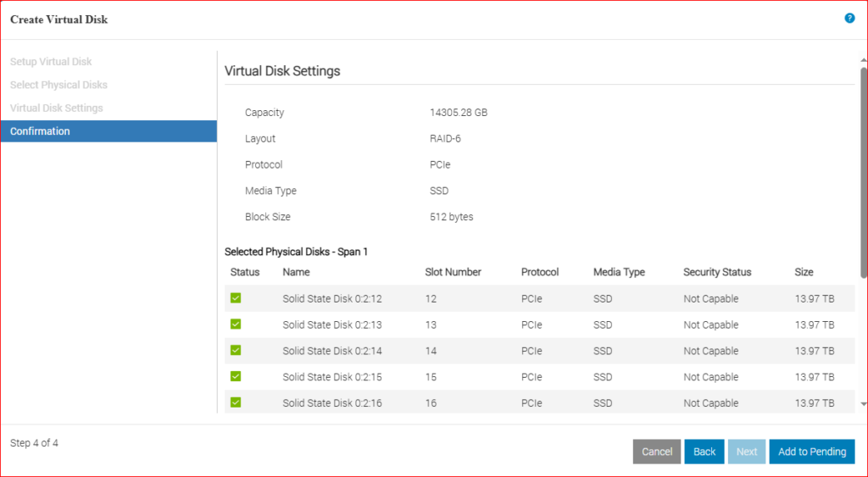The width and height of the screenshot is (868, 477).
Task: Click status checkmark for Disk 0:2:14
Action: (236, 351)
